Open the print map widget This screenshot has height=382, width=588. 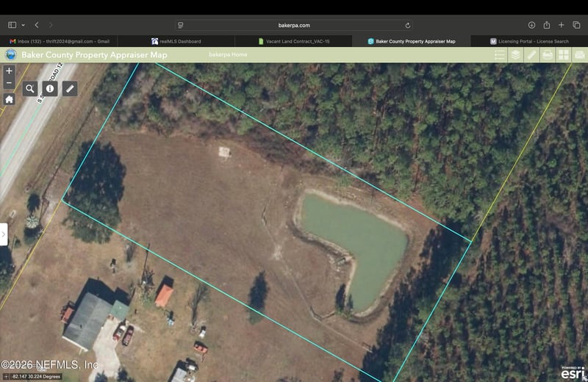tap(548, 55)
